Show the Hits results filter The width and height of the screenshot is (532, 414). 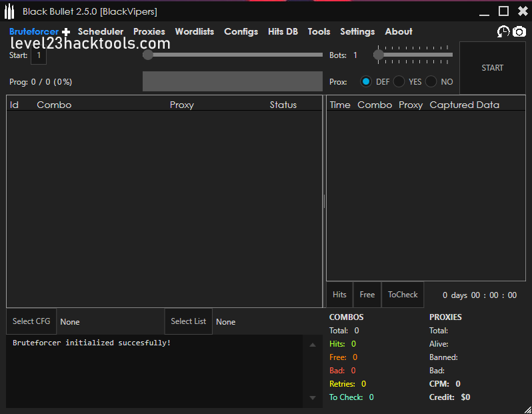coord(339,295)
